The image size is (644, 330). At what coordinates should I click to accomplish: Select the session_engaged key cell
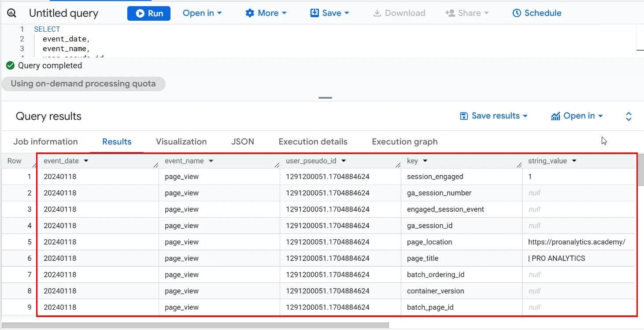(x=461, y=177)
